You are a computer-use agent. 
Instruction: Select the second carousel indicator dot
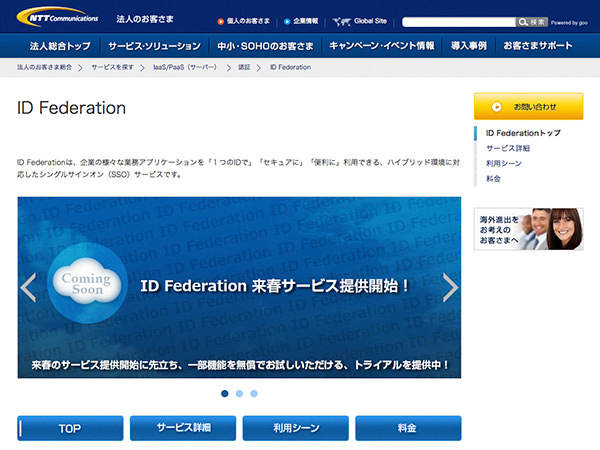coord(239,393)
